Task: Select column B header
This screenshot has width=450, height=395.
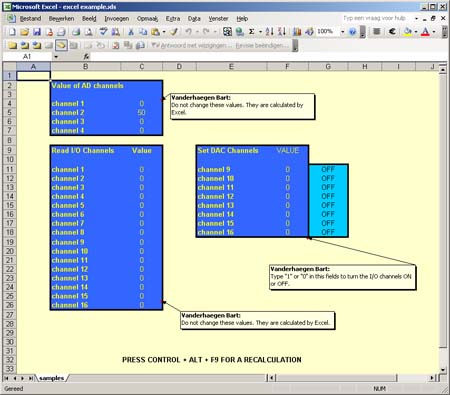Action: tap(86, 67)
